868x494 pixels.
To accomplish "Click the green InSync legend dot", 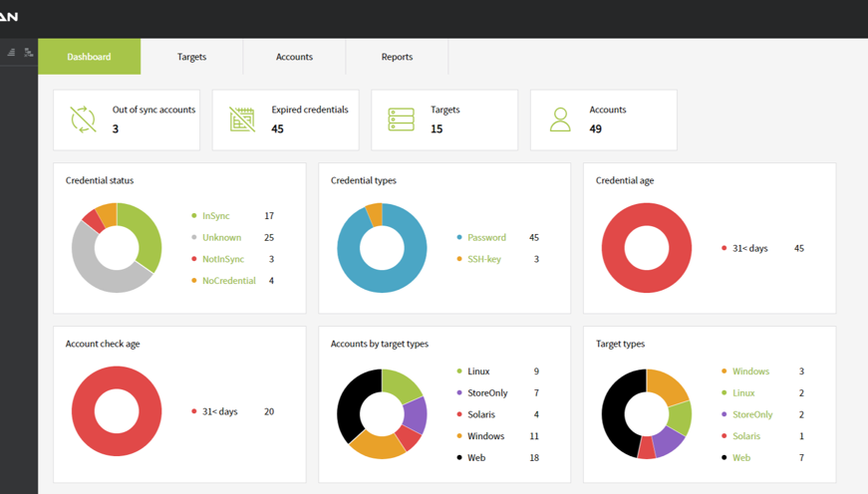I will click(193, 216).
